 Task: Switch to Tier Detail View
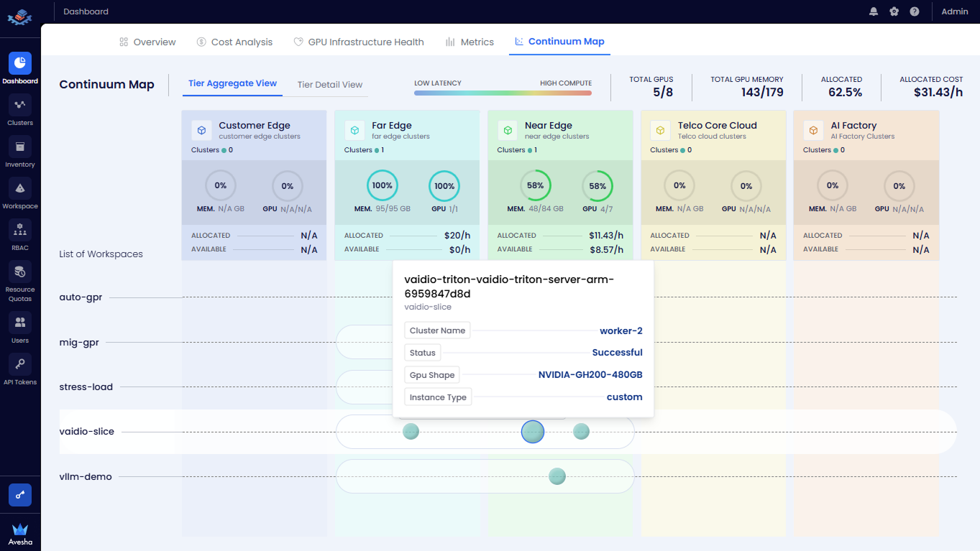point(330,85)
